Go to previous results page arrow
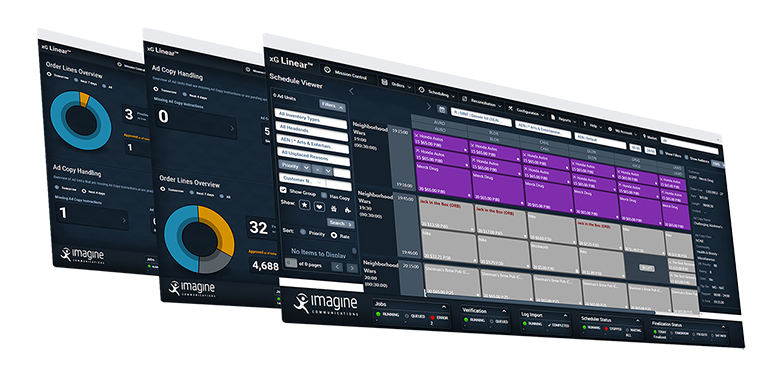 [x=337, y=267]
